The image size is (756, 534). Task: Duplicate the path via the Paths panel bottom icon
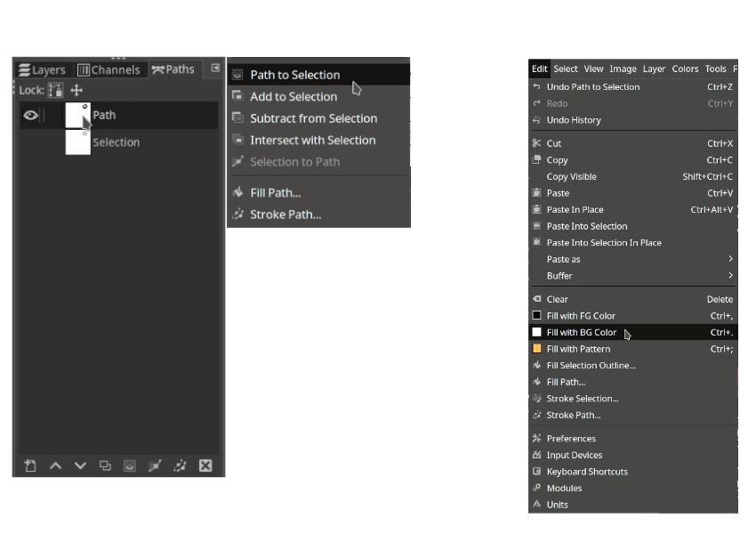click(x=105, y=465)
